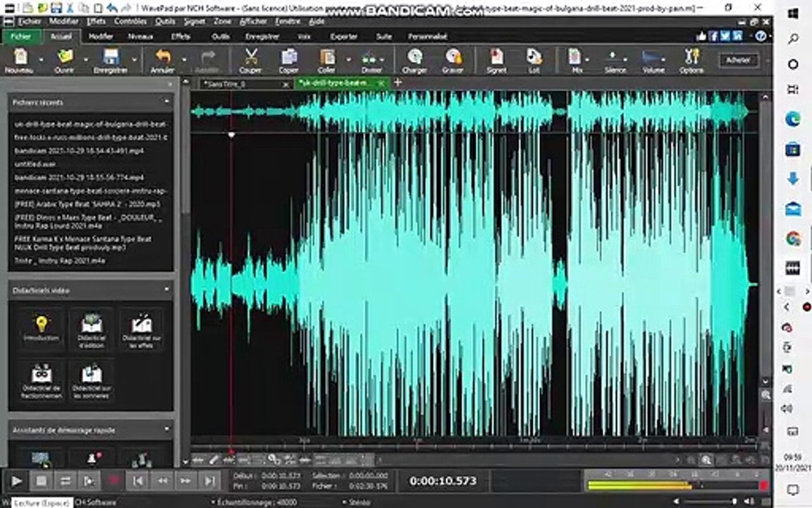Screen dimensions: 812x508
Task: Collapse Assistants de démarrage rapide panel
Action: click(x=167, y=429)
